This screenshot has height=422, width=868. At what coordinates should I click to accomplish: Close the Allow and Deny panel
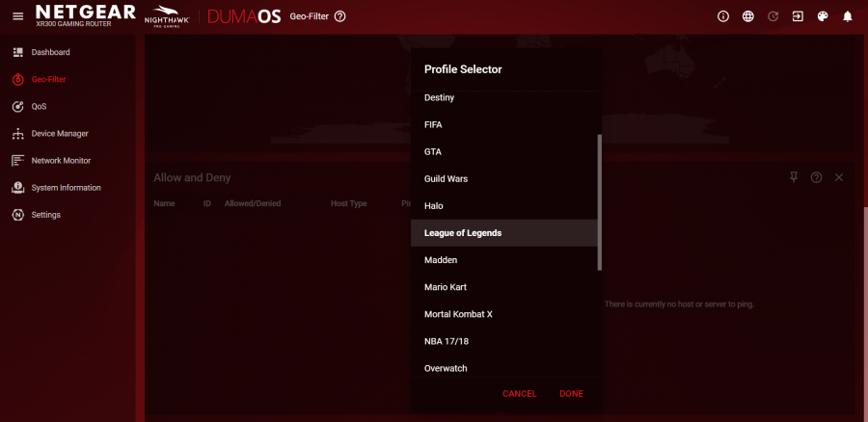click(839, 177)
